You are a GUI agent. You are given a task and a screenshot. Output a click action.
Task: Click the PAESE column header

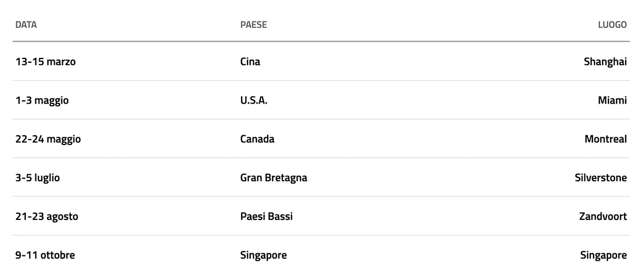(x=253, y=25)
